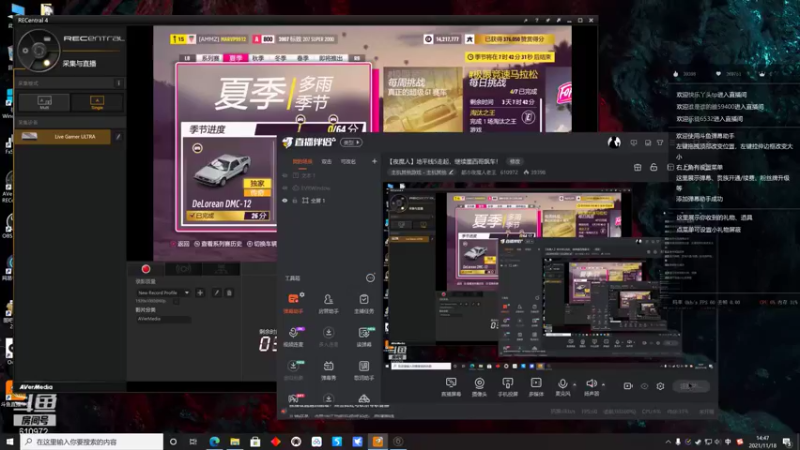Add 摄像头 camera source
Image resolution: width=800 pixels, height=450 pixels.
(x=479, y=387)
